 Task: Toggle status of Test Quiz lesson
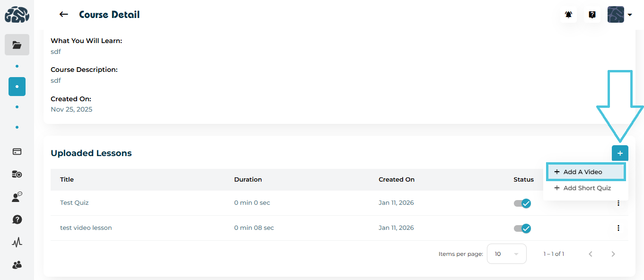[522, 203]
